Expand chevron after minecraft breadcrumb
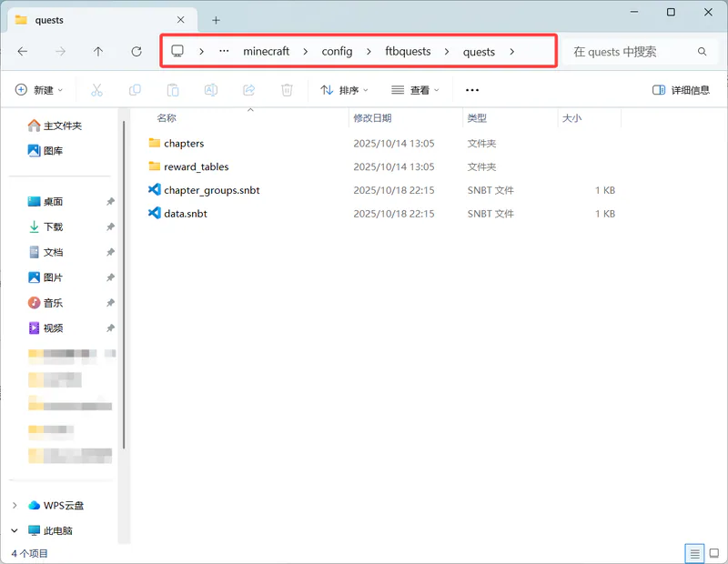This screenshot has height=564, width=728. 305,52
